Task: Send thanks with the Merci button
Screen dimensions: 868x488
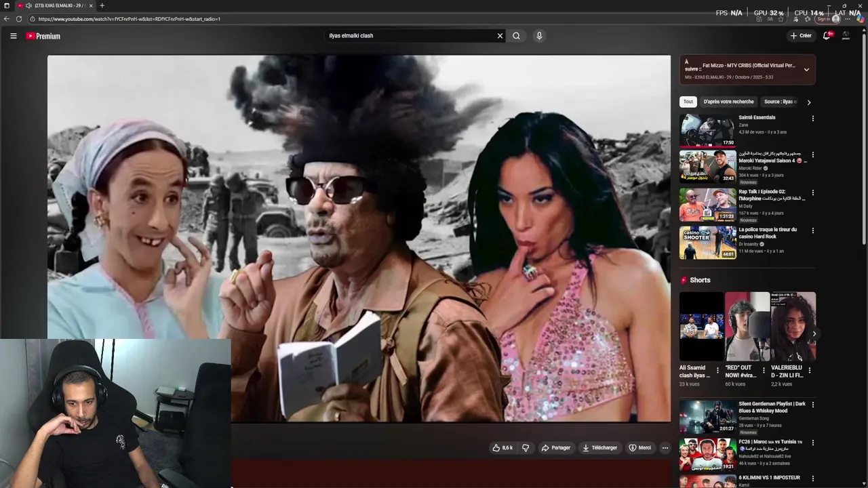Action: click(x=639, y=448)
